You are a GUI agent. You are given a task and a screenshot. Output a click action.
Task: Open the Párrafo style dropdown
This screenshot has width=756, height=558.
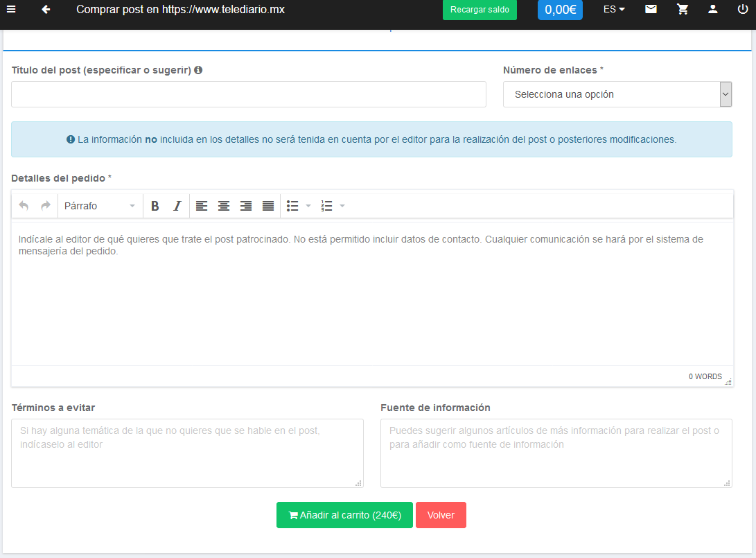pos(99,206)
